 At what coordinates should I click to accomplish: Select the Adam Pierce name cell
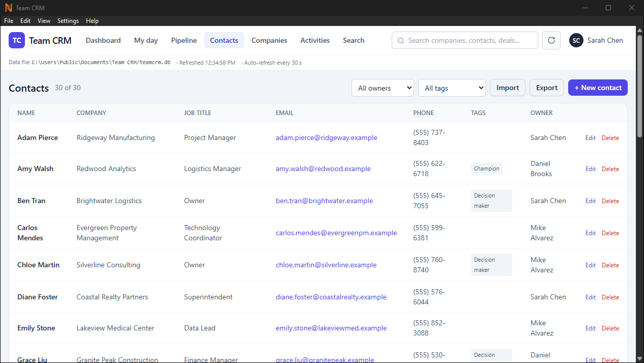tap(38, 137)
